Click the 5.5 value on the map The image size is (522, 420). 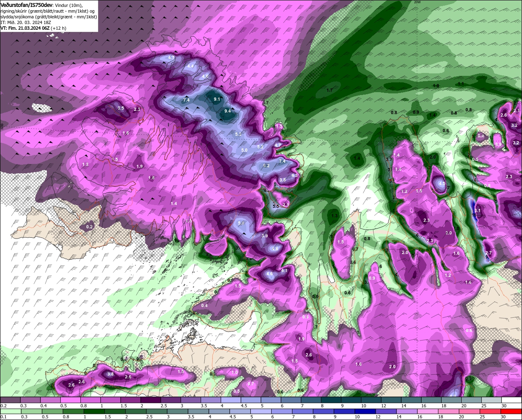coord(275,206)
